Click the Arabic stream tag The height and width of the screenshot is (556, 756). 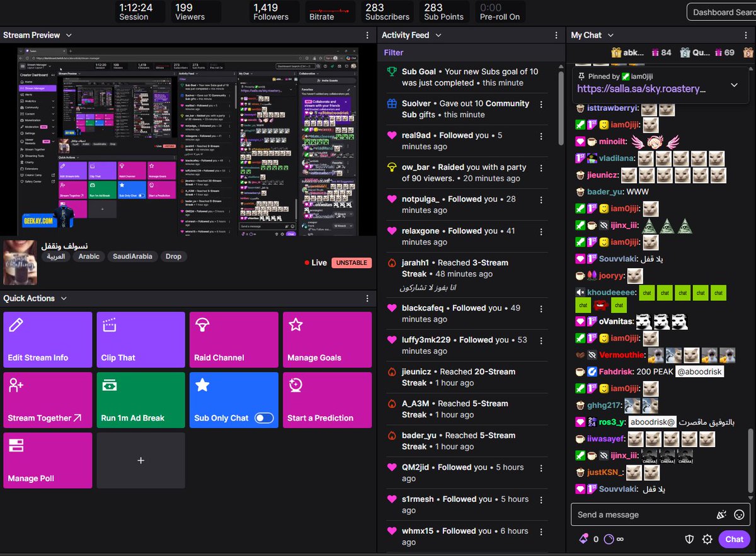pyautogui.click(x=89, y=256)
